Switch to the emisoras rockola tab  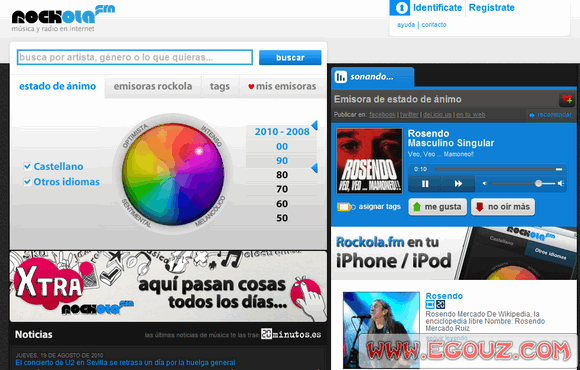[x=153, y=86]
